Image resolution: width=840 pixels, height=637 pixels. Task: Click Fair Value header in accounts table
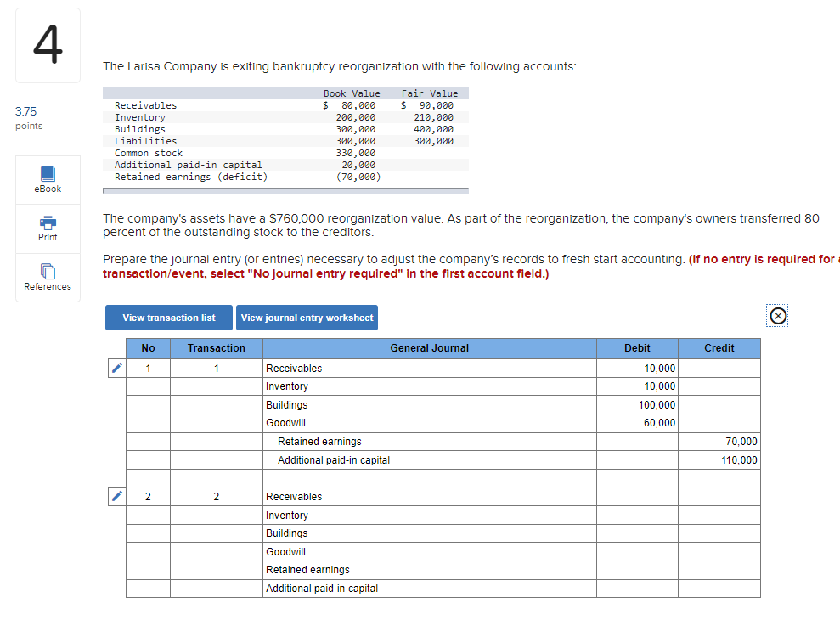[430, 93]
